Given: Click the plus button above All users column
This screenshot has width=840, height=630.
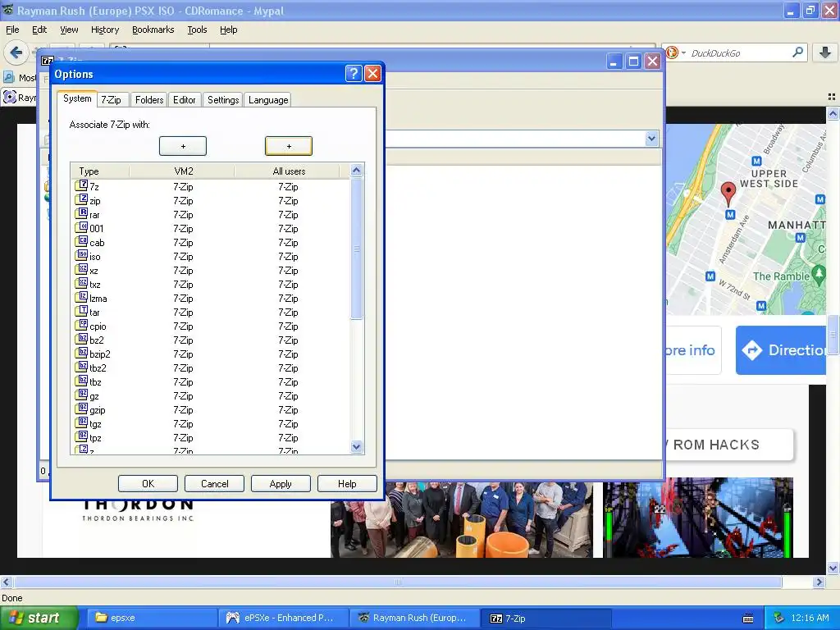Looking at the screenshot, I should pos(289,146).
